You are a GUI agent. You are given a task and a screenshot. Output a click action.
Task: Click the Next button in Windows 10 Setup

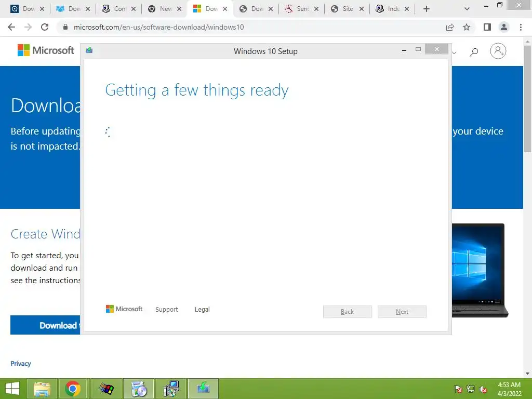tap(402, 312)
